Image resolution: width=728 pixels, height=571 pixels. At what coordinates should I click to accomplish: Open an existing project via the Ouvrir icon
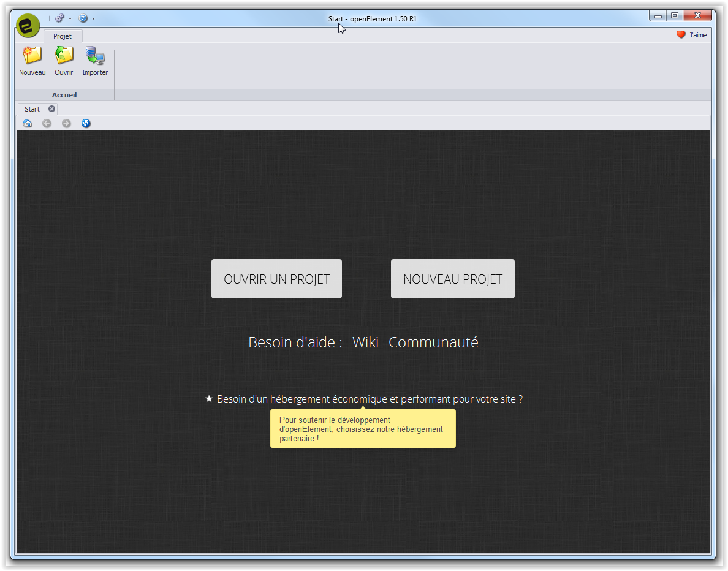(64, 58)
